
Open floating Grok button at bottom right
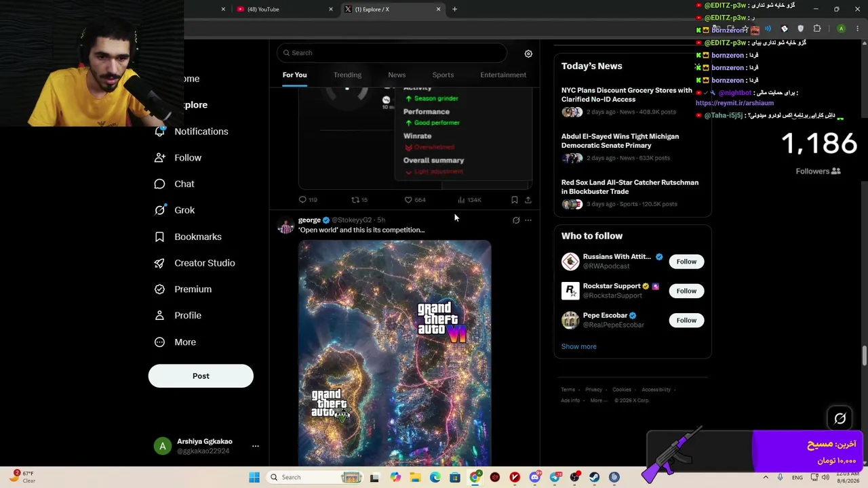click(840, 419)
